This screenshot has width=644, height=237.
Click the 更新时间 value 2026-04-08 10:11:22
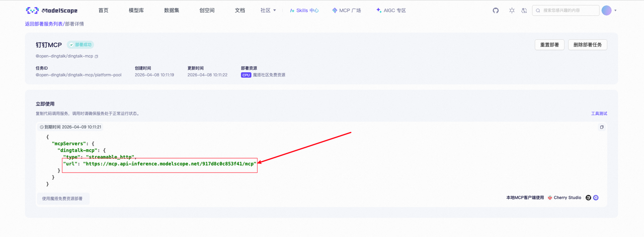(207, 75)
